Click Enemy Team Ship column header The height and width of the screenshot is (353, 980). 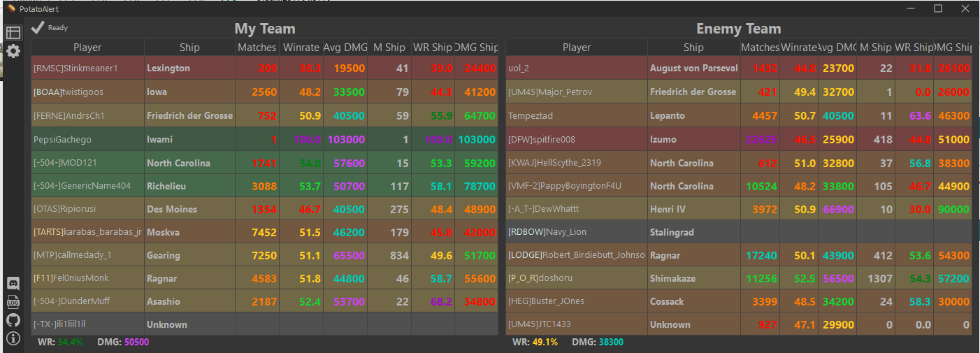click(693, 48)
